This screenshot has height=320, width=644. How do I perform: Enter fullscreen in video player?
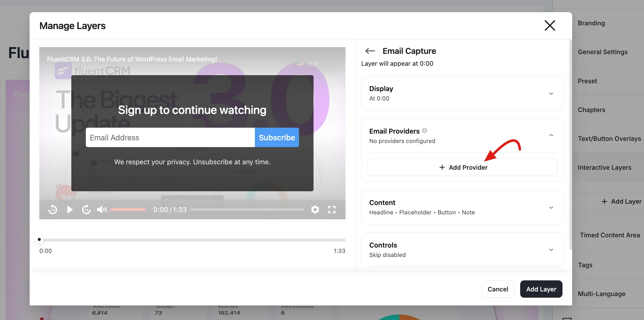pos(332,210)
